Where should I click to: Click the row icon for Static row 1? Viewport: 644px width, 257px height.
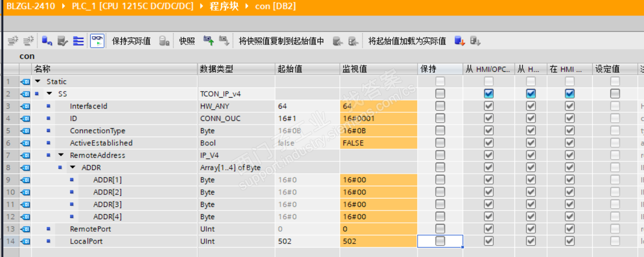25,81
